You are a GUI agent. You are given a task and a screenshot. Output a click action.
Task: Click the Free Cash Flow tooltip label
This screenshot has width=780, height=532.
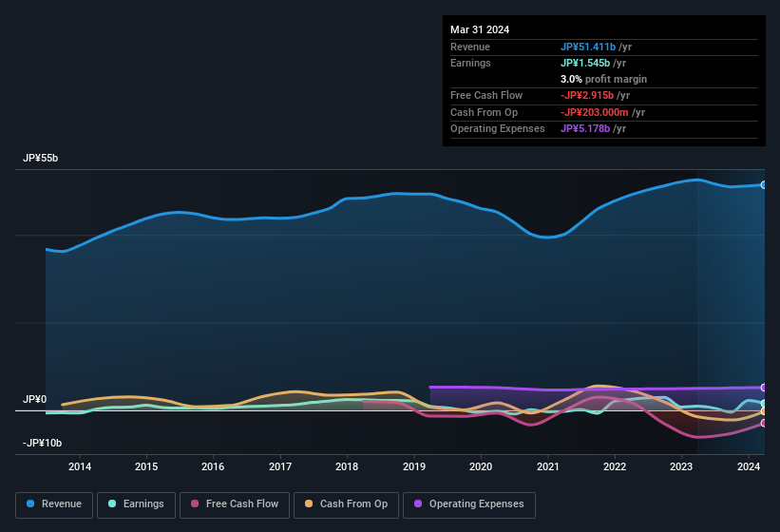[486, 95]
